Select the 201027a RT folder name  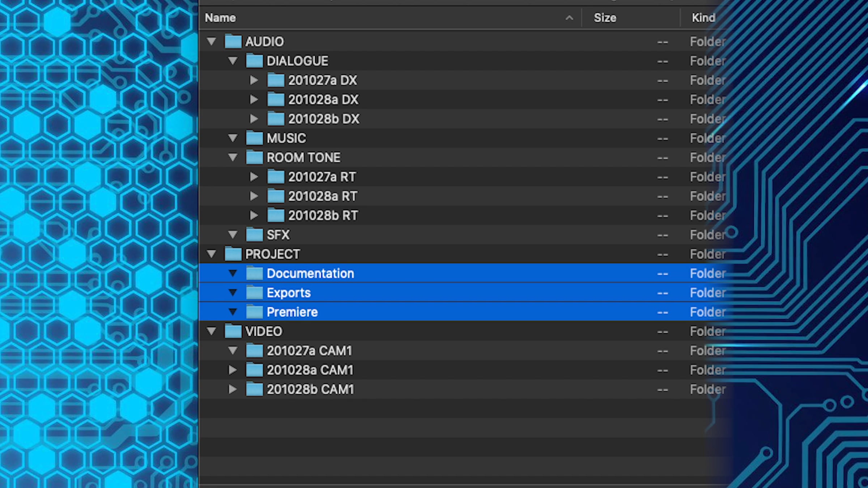[x=322, y=177]
